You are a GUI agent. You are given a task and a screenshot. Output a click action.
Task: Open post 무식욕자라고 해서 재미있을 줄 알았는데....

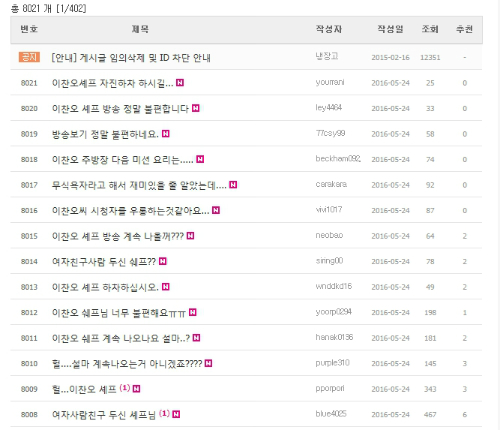(139, 185)
